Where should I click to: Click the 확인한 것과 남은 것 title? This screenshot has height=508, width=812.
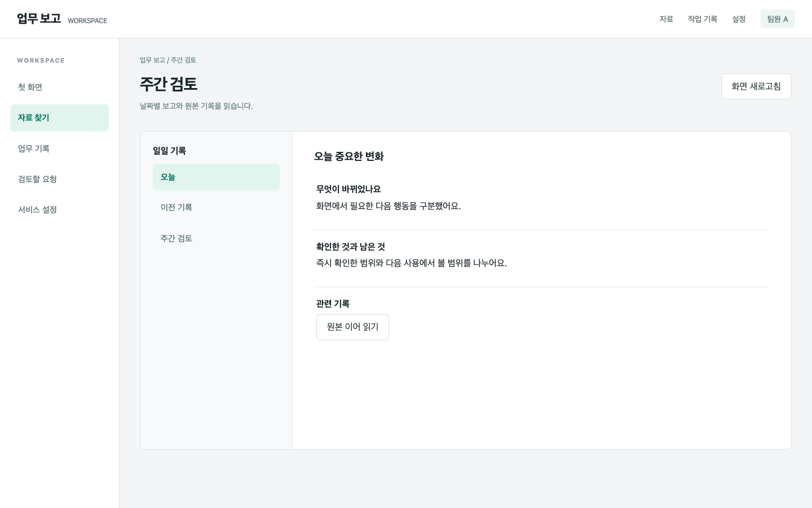coord(351,247)
